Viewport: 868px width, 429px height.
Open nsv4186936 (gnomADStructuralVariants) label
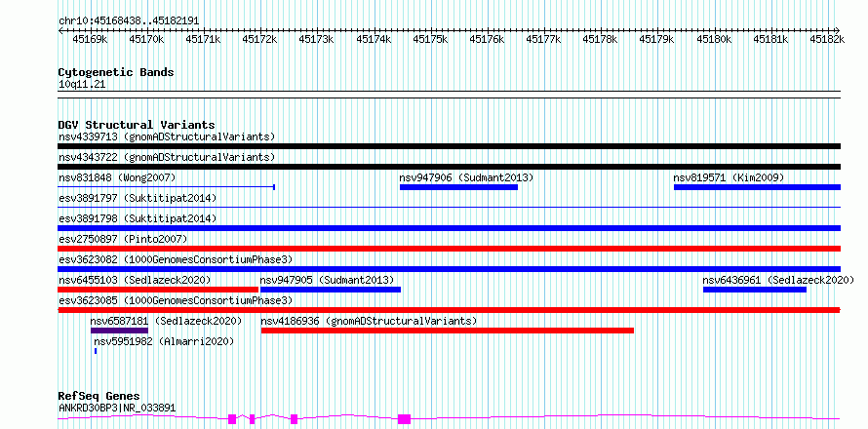pos(369,321)
